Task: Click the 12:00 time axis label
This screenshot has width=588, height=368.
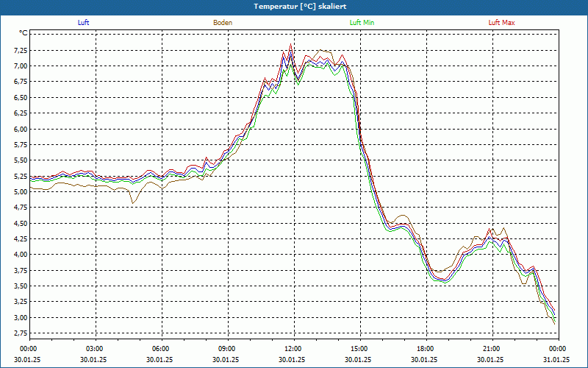Action: [x=293, y=349]
